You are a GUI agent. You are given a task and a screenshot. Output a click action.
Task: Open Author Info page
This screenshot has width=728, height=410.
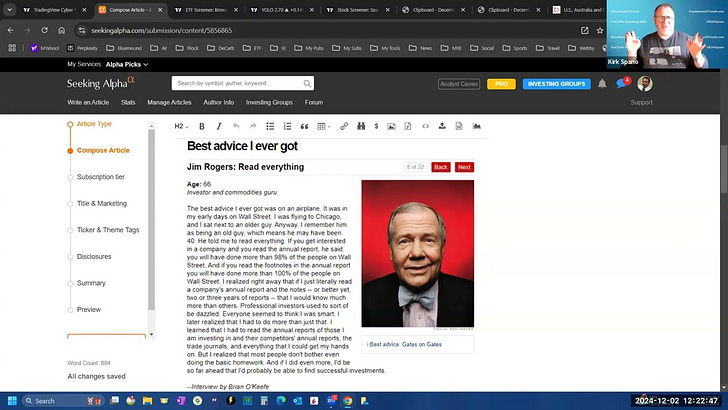pyautogui.click(x=219, y=102)
